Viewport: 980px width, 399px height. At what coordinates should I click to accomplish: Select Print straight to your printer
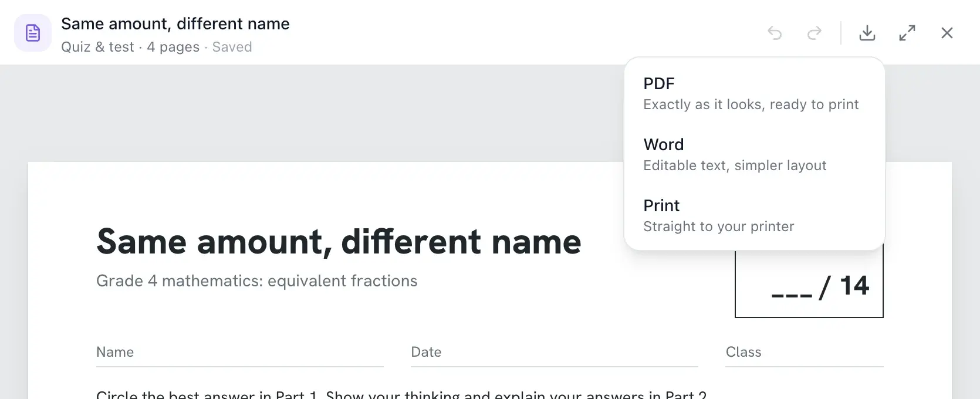(754, 215)
